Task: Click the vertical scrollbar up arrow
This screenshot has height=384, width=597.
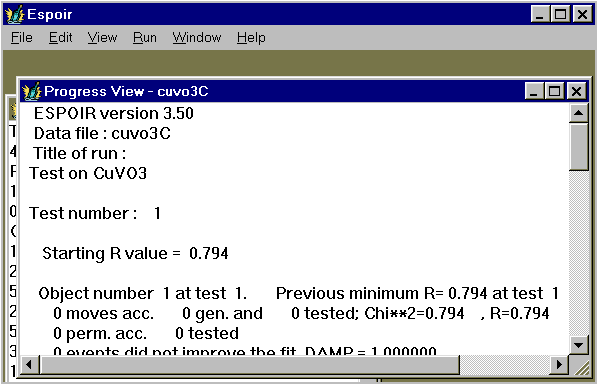Action: point(579,113)
